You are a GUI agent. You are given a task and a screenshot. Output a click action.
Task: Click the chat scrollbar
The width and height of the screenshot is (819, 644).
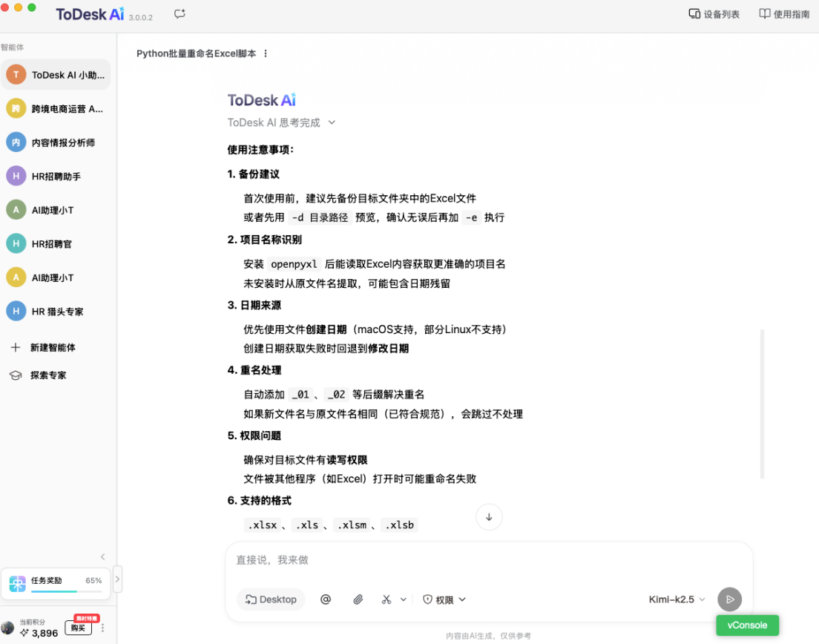(762, 404)
